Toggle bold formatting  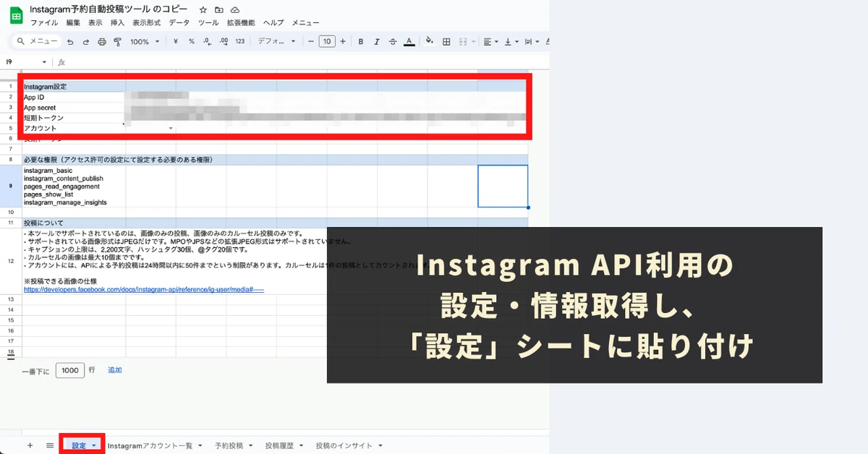tap(360, 42)
